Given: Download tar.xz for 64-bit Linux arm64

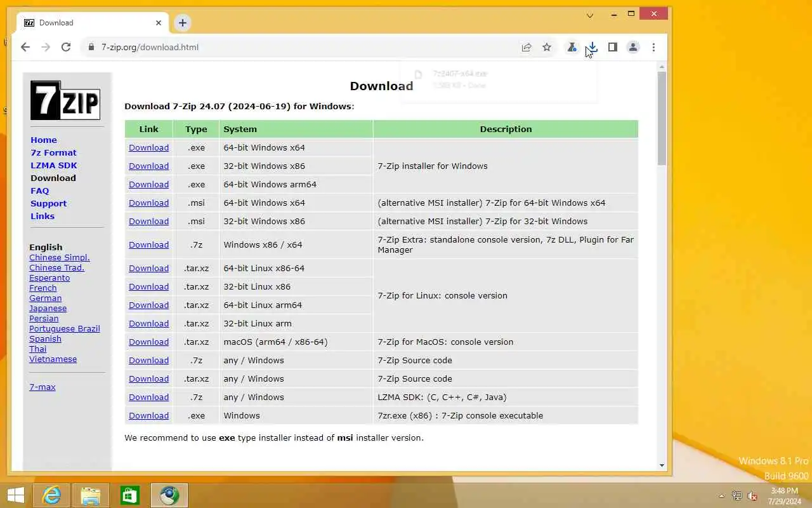Looking at the screenshot, I should [x=148, y=305].
